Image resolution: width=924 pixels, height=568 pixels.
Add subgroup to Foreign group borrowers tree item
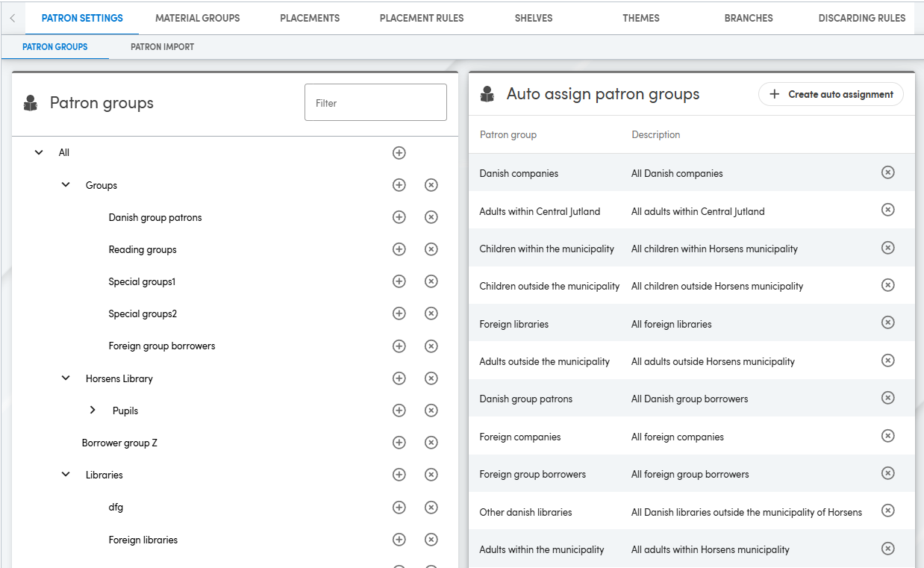(x=399, y=346)
